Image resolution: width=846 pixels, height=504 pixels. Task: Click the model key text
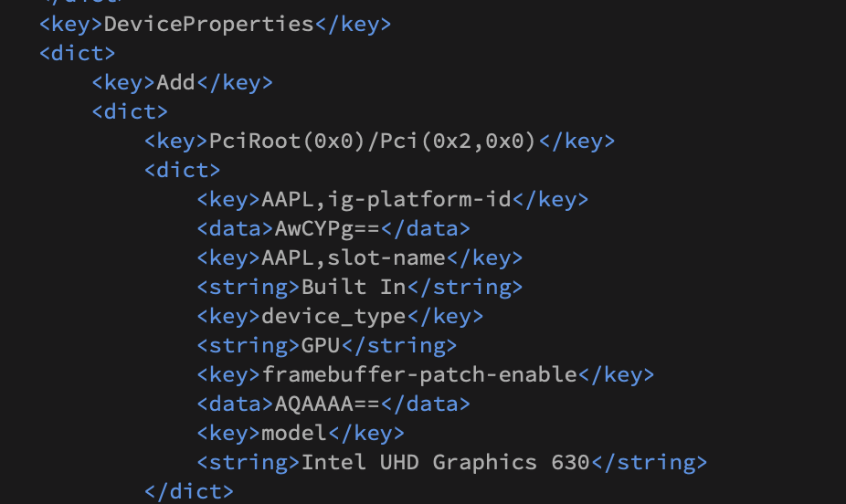(x=294, y=433)
